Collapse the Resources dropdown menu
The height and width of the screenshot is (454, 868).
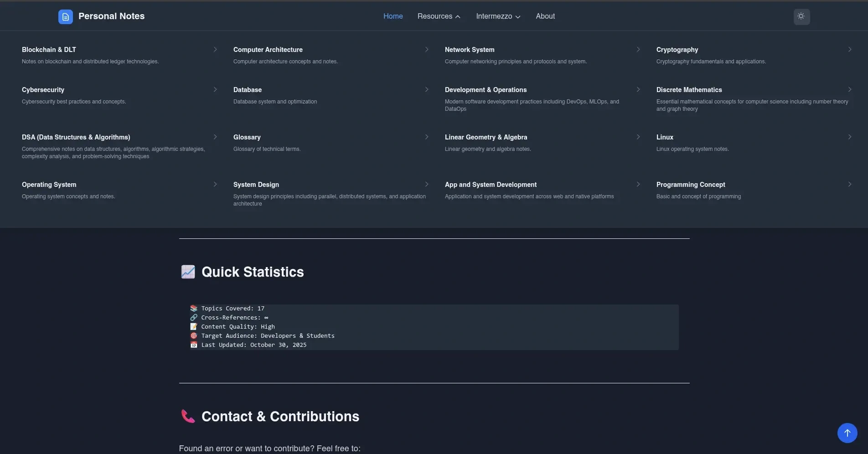coord(439,16)
